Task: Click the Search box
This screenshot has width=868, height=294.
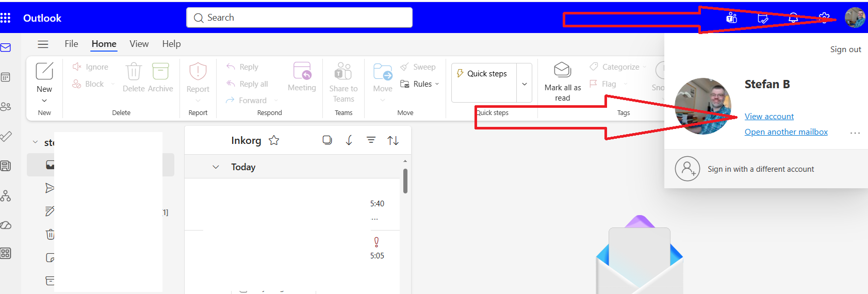Action: [299, 18]
